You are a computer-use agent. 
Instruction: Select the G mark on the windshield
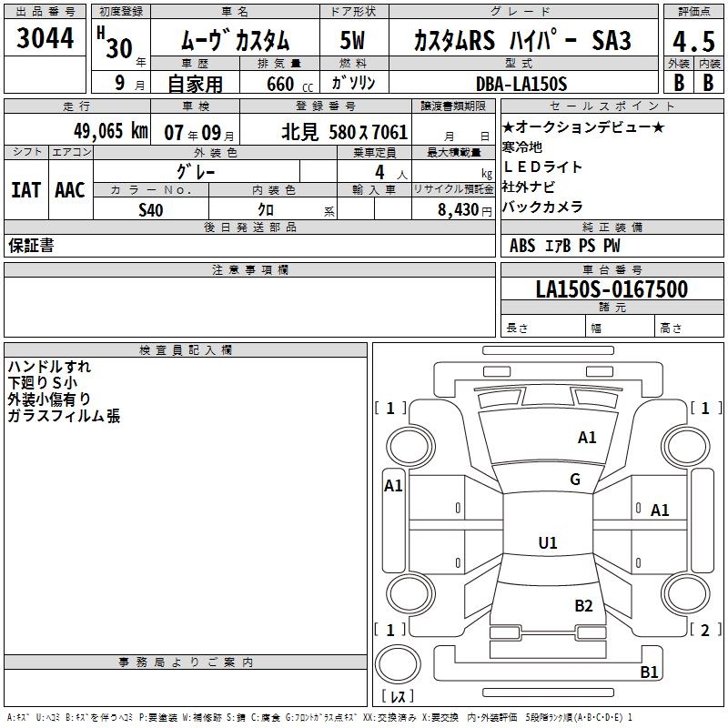pyautogui.click(x=574, y=480)
